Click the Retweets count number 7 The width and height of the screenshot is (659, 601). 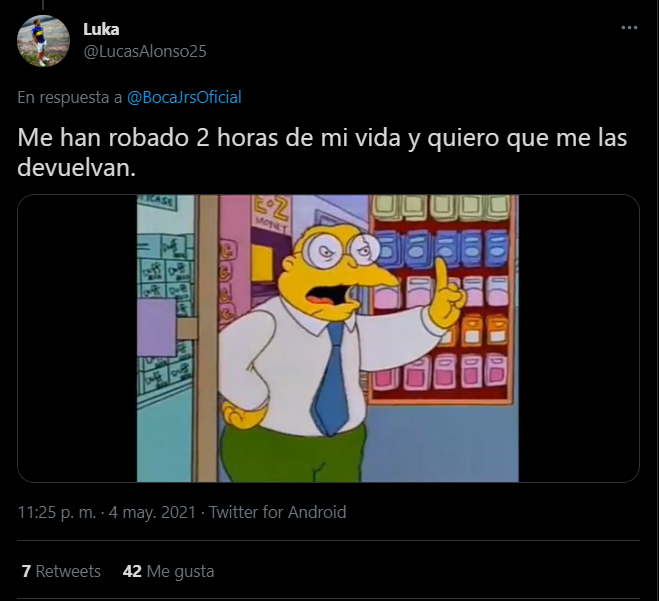pos(26,571)
